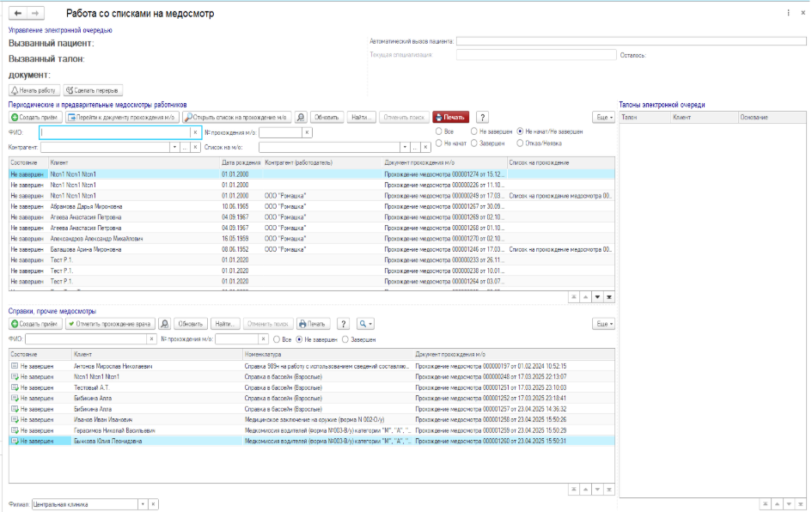Expand the Контрагент dropdown arrow
812x512 pixels.
tap(174, 148)
